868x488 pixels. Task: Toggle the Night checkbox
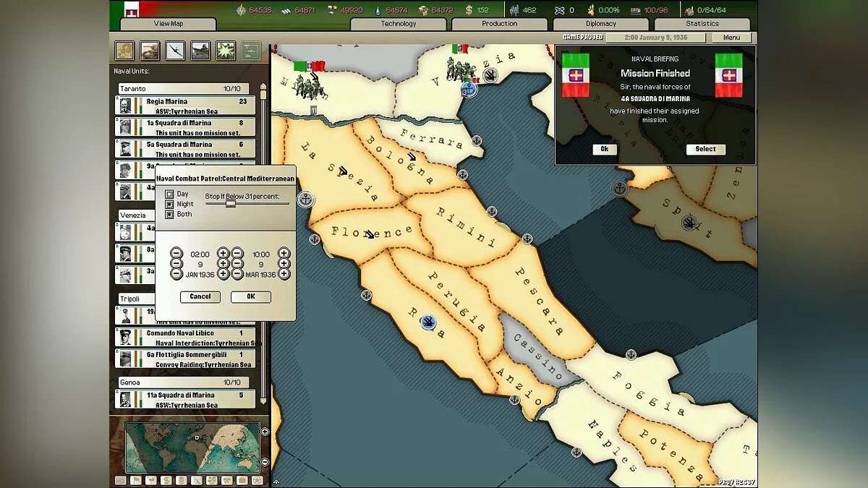click(169, 204)
